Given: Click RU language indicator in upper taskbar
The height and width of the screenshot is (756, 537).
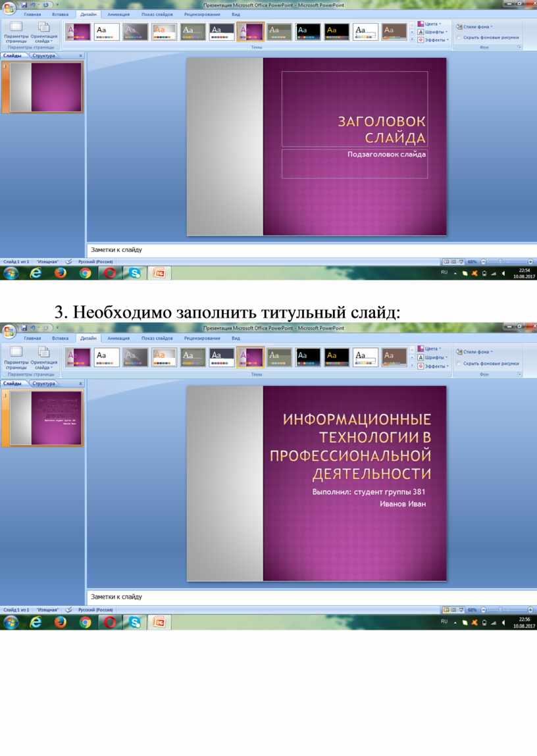Looking at the screenshot, I should click(444, 272).
